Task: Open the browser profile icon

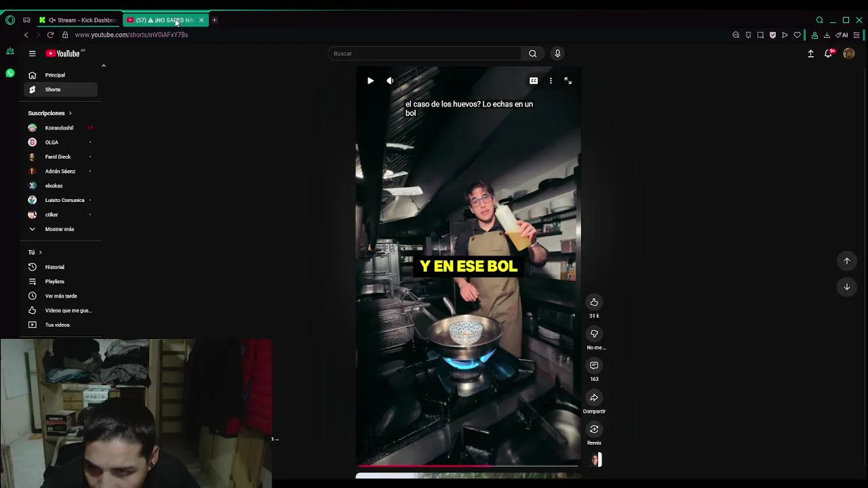Action: 814,35
